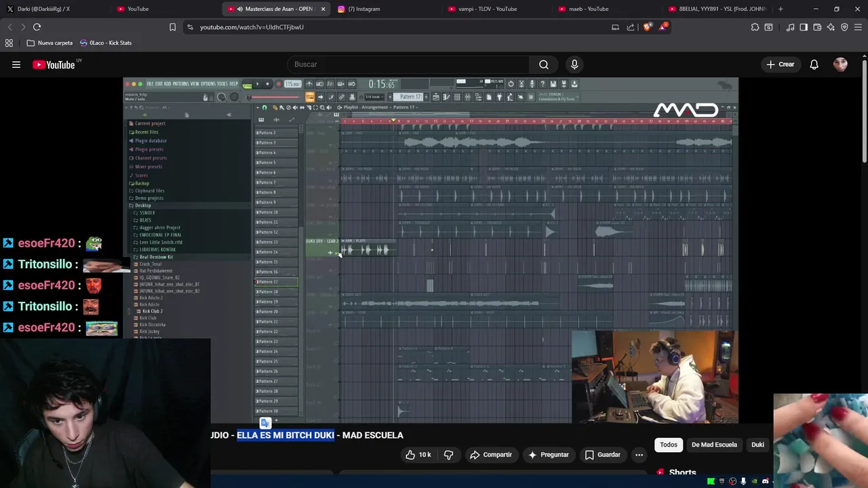Click the Buscar search field
Screen dimensions: 868x488
[409, 64]
